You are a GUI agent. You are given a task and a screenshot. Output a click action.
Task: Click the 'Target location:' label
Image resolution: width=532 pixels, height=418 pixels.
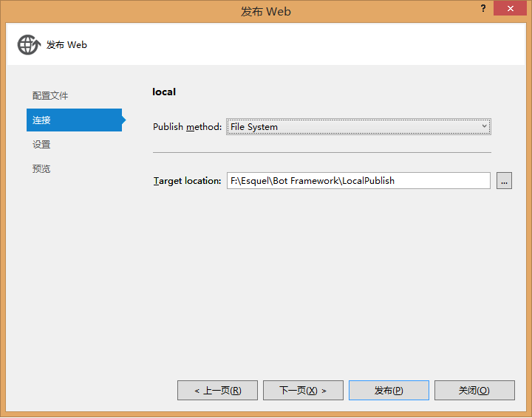(187, 181)
